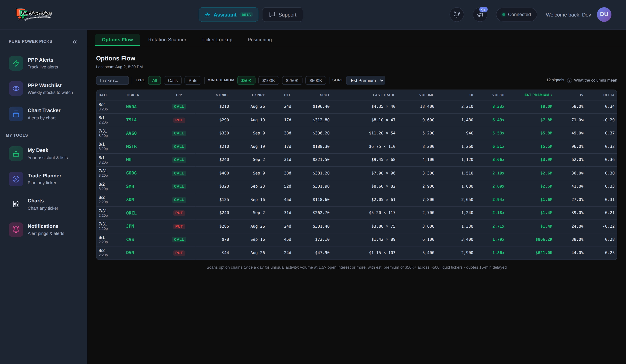Open the Notifications sidebar label

click(x=43, y=226)
